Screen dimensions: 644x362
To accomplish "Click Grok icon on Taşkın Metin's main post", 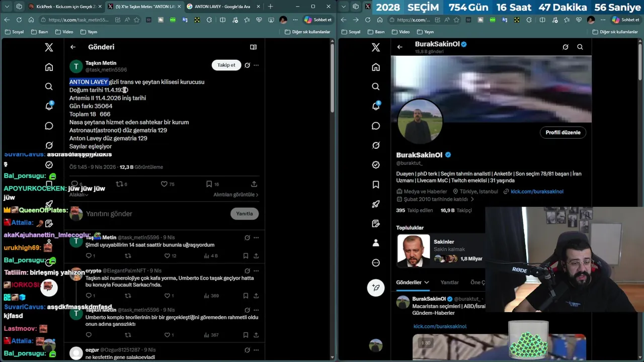I will tap(247, 65).
